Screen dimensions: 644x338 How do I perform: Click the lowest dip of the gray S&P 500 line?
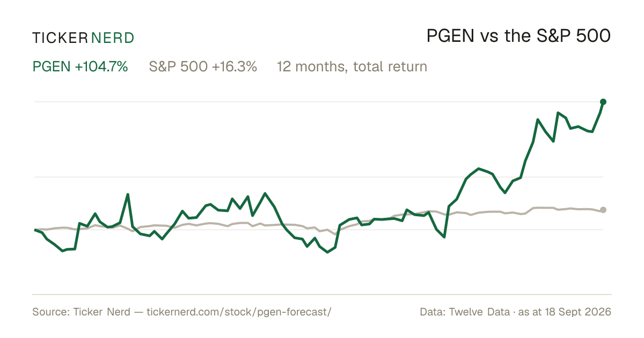pos(336,234)
